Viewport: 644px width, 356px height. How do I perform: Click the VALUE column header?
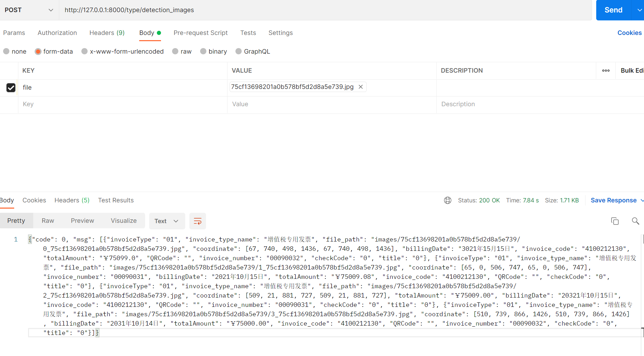coord(242,71)
